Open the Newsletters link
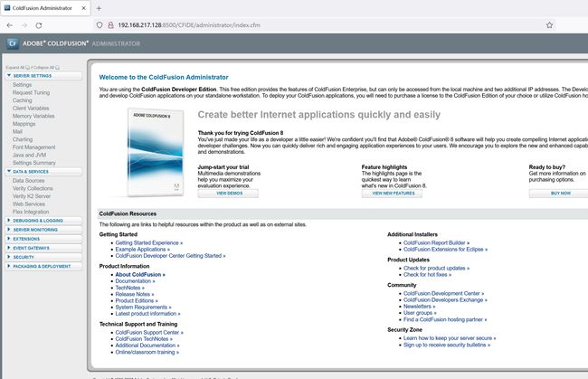588x379 pixels. [x=420, y=307]
